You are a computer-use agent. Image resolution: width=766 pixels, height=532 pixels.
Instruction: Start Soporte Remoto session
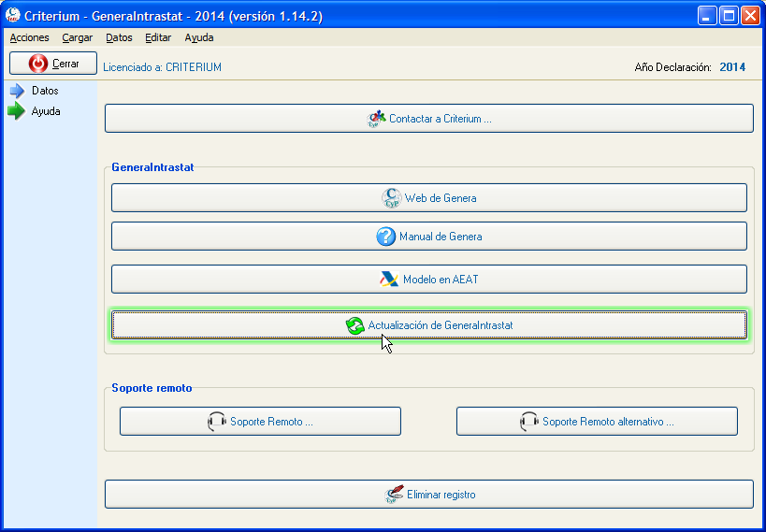[260, 421]
